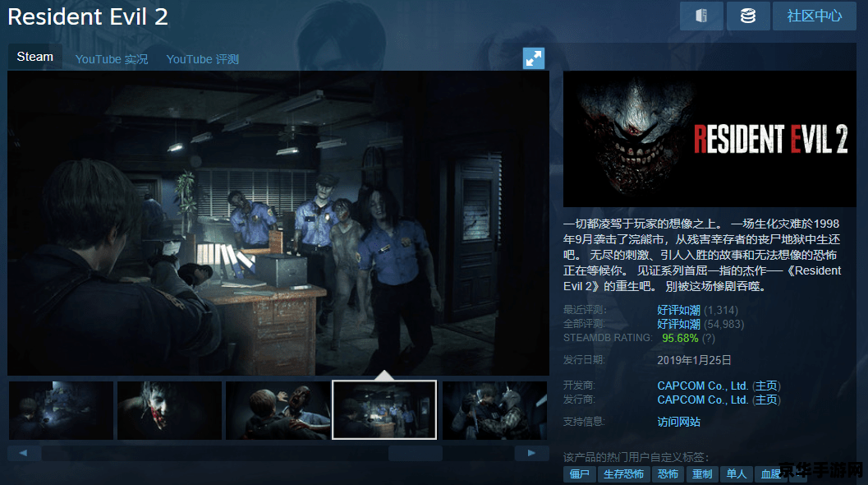Open the PCGamingWiki book icon button

point(701,16)
